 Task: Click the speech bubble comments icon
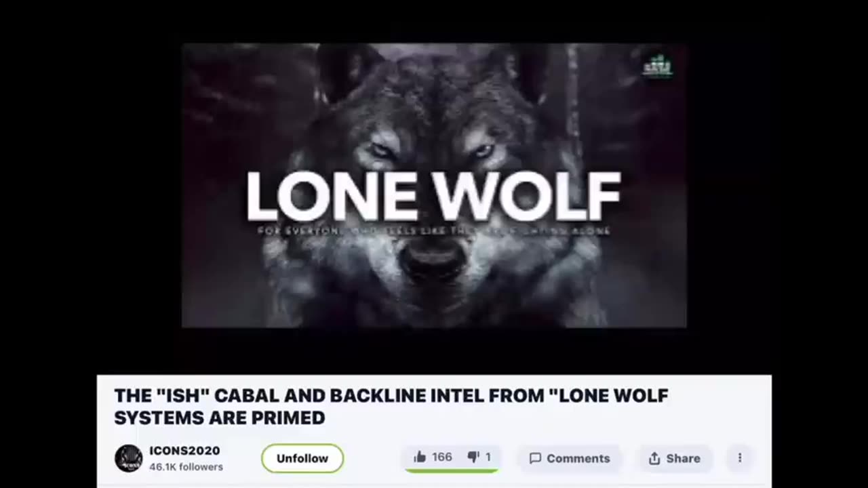pyautogui.click(x=535, y=459)
